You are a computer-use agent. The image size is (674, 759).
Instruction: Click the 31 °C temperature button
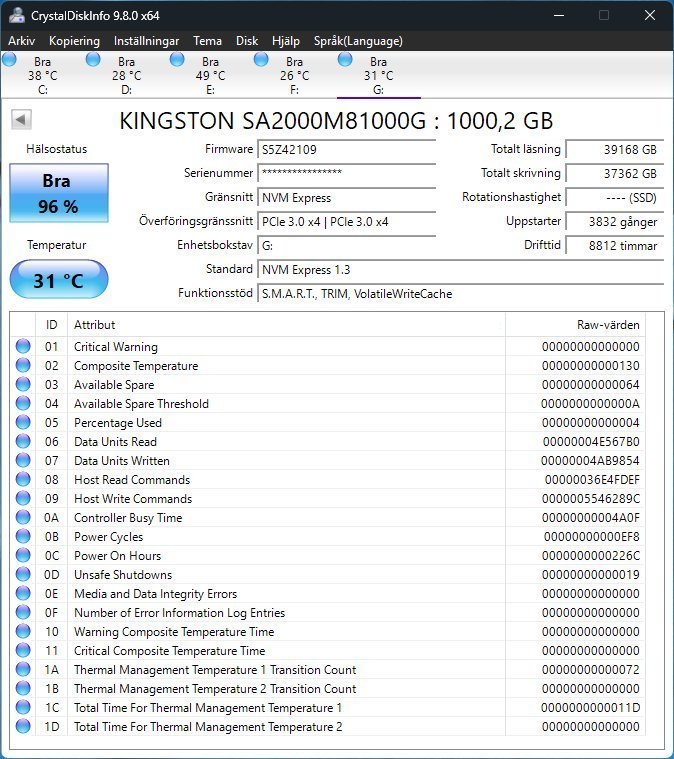pyautogui.click(x=59, y=280)
